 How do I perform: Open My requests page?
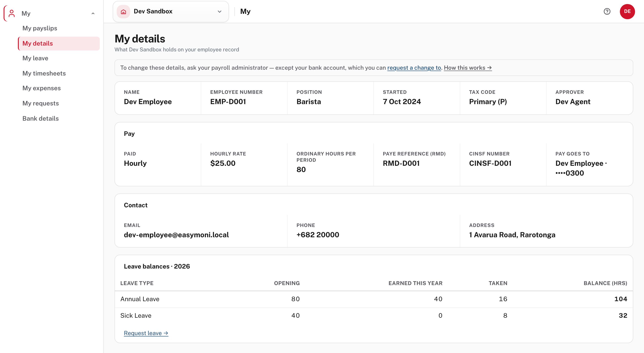pos(40,103)
